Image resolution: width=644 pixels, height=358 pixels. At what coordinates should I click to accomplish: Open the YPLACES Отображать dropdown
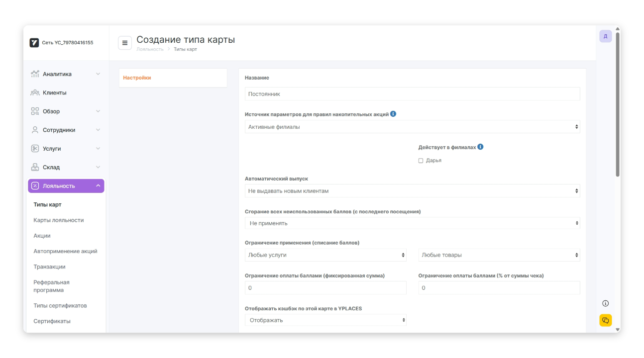pyautogui.click(x=325, y=320)
